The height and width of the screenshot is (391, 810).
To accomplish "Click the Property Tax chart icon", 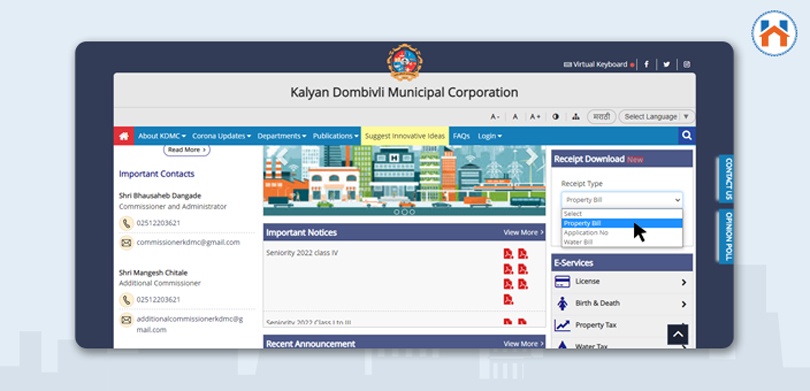I will click(562, 325).
